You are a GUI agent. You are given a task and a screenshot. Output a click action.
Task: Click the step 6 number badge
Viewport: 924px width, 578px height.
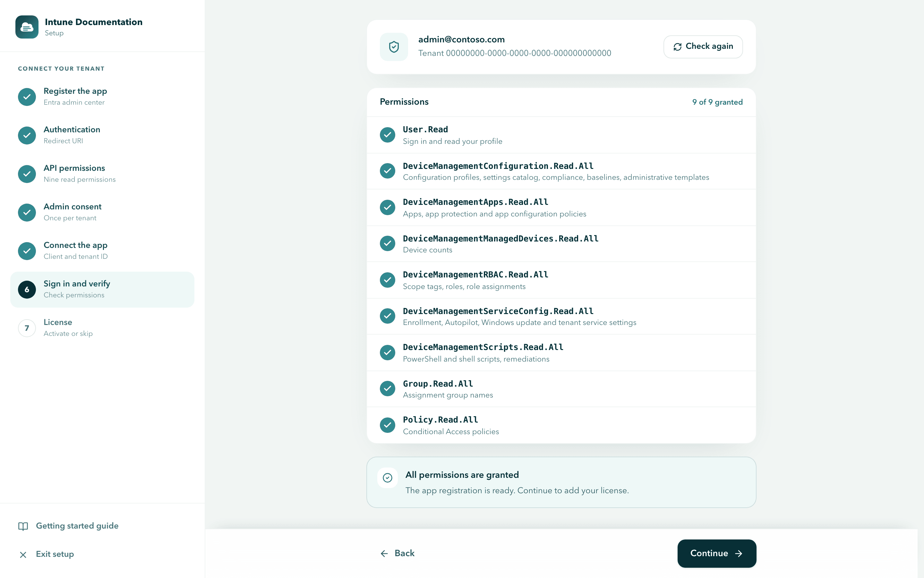point(27,290)
